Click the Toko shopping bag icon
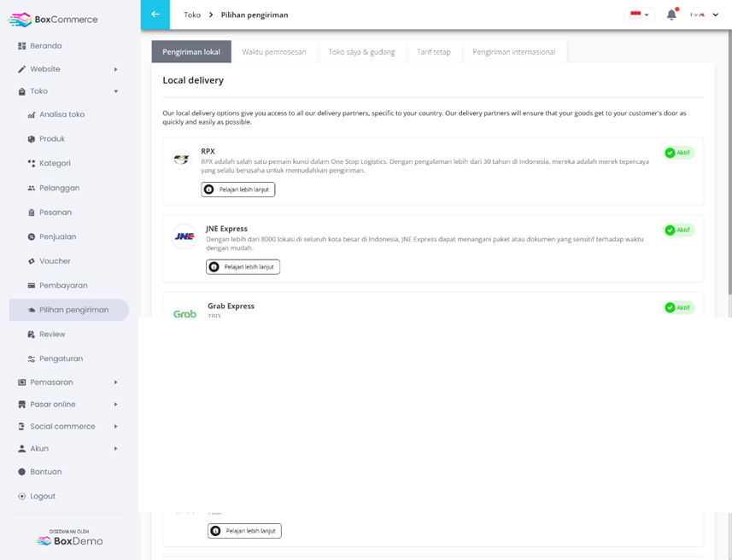Viewport: 732px width, 560px height. pos(21,91)
